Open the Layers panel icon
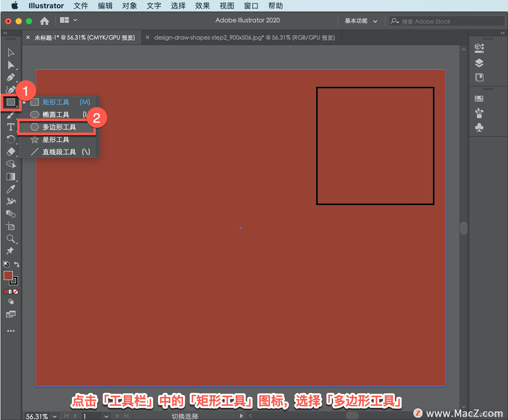 [x=479, y=63]
